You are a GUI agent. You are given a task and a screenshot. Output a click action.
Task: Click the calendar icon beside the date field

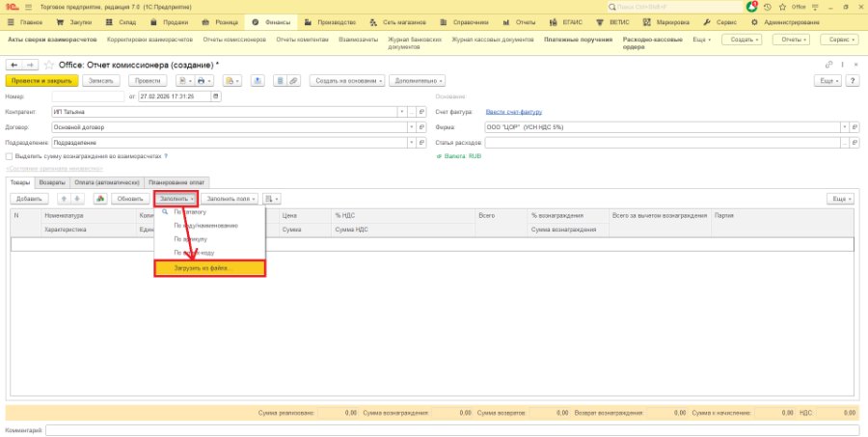click(216, 96)
